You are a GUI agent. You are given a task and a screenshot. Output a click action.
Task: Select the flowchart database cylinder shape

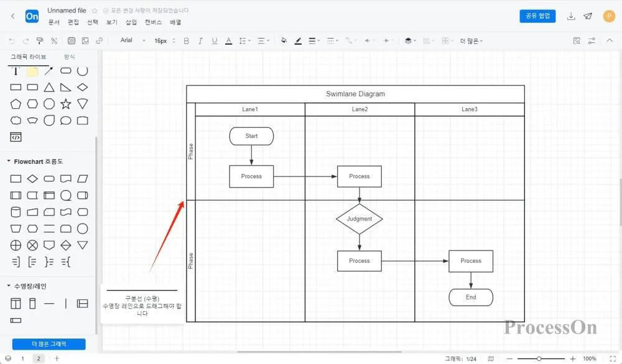click(x=16, y=212)
